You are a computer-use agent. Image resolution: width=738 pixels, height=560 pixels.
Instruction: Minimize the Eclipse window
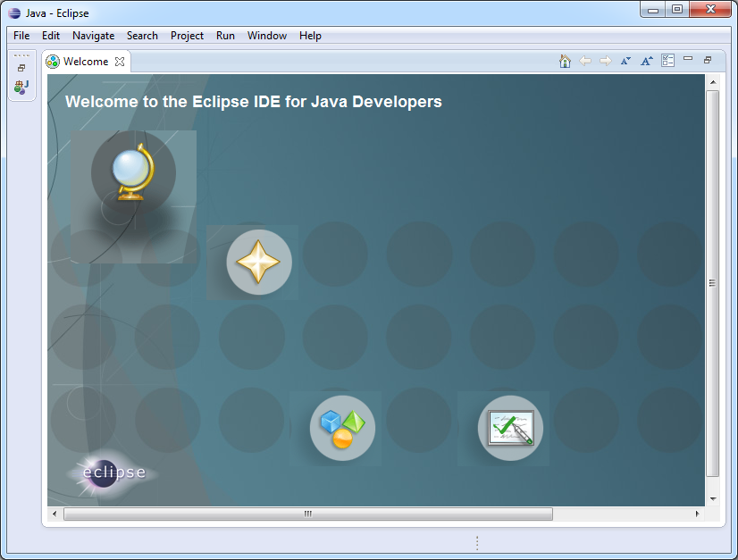(653, 10)
